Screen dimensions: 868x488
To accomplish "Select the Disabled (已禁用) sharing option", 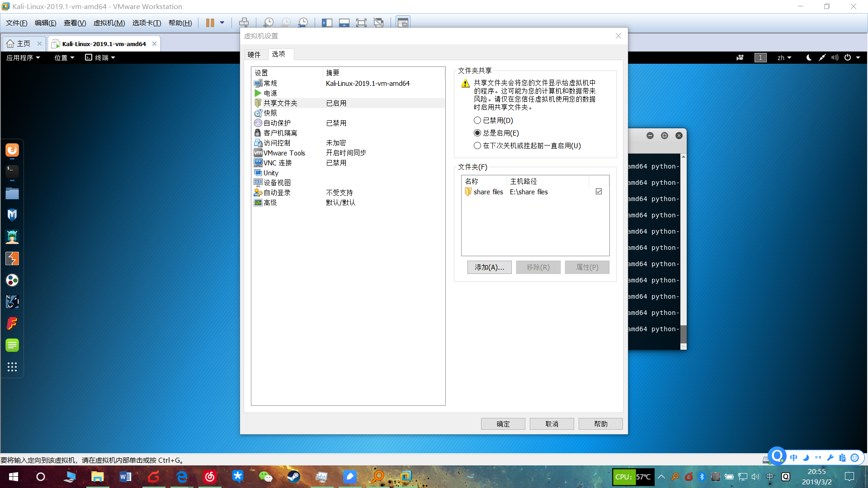I will pyautogui.click(x=477, y=120).
